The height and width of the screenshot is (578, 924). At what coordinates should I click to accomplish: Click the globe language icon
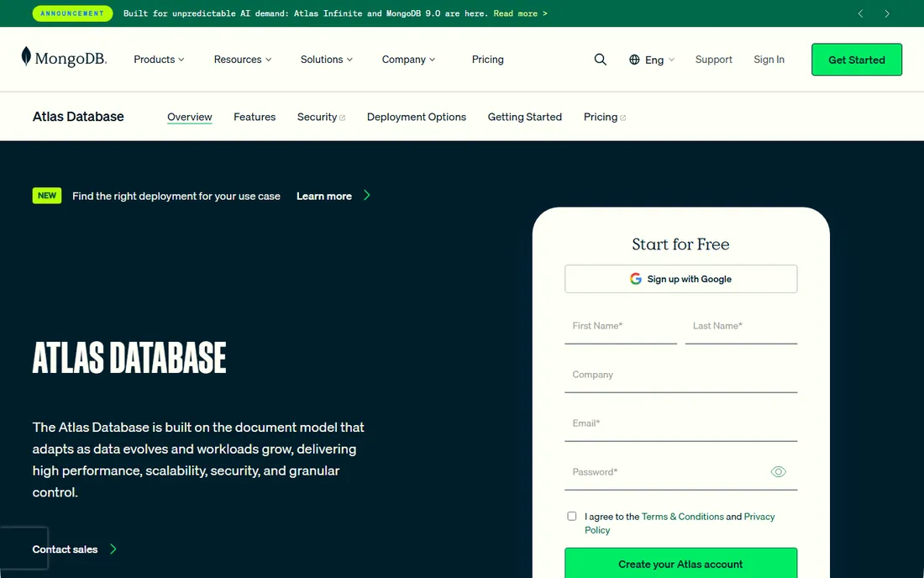634,60
